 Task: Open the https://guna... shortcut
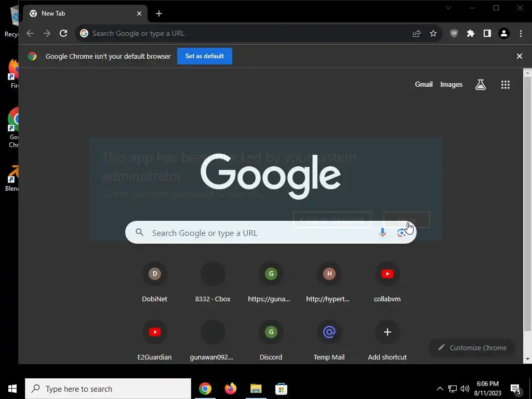[271, 283]
